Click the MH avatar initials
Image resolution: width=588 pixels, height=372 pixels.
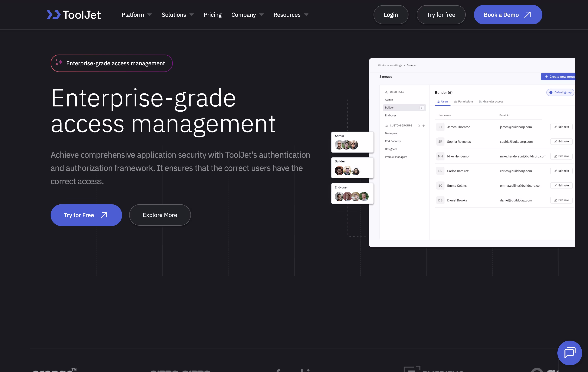coord(440,156)
